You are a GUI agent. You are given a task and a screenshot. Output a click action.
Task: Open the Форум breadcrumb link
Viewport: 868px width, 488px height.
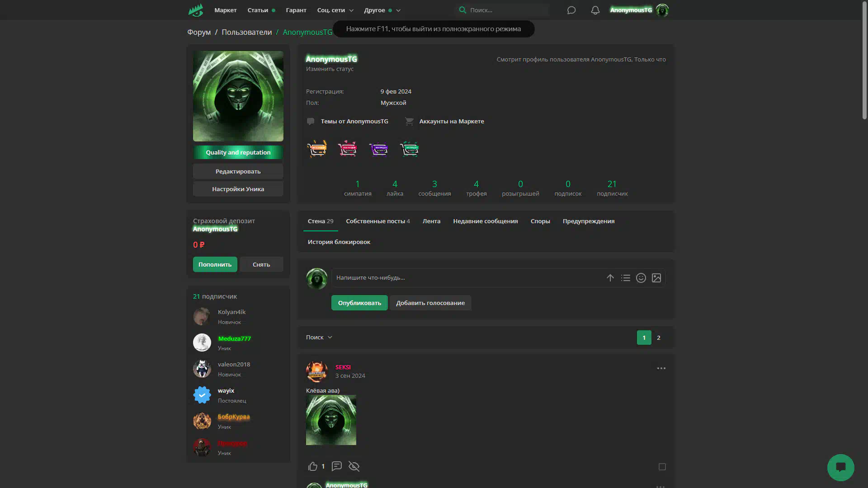[199, 32]
